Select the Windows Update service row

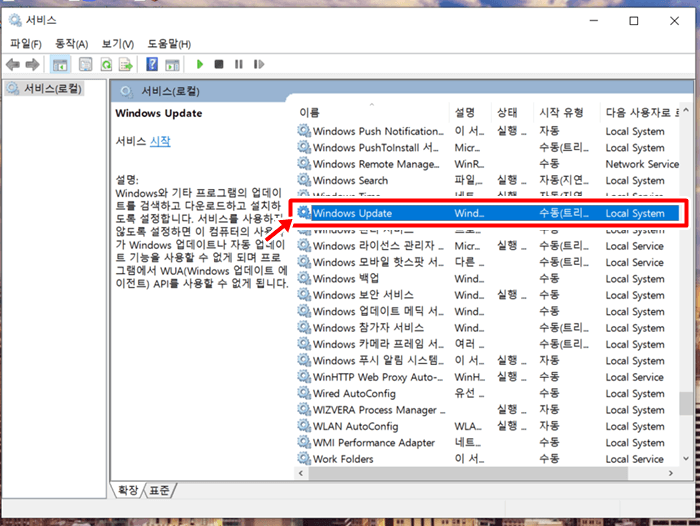click(x=488, y=213)
